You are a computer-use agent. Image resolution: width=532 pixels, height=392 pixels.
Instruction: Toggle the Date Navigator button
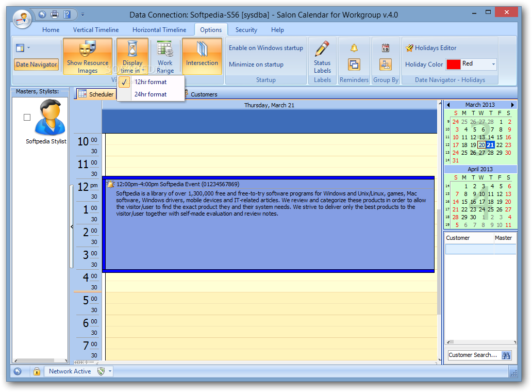(36, 64)
